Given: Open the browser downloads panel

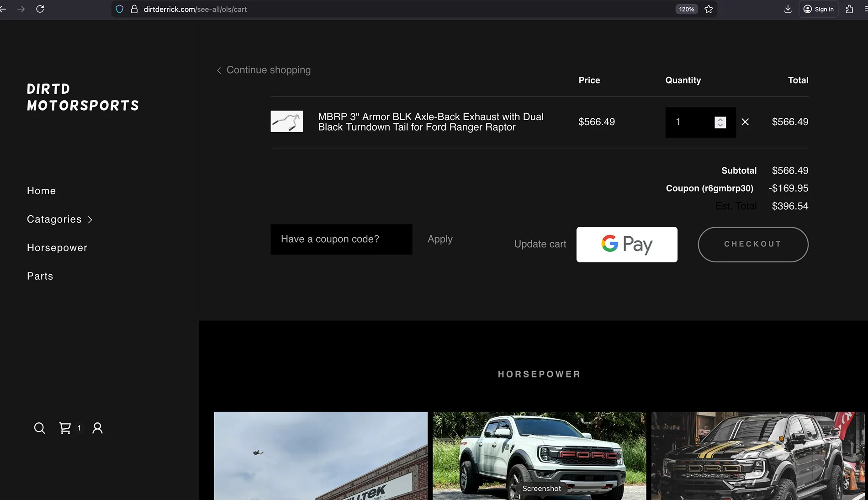Looking at the screenshot, I should tap(788, 9).
